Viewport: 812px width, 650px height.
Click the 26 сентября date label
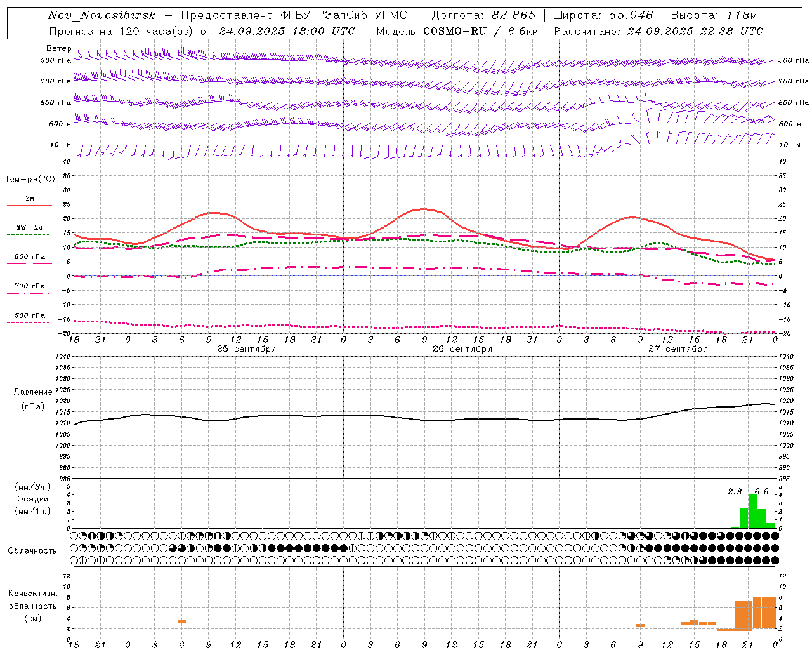(462, 349)
